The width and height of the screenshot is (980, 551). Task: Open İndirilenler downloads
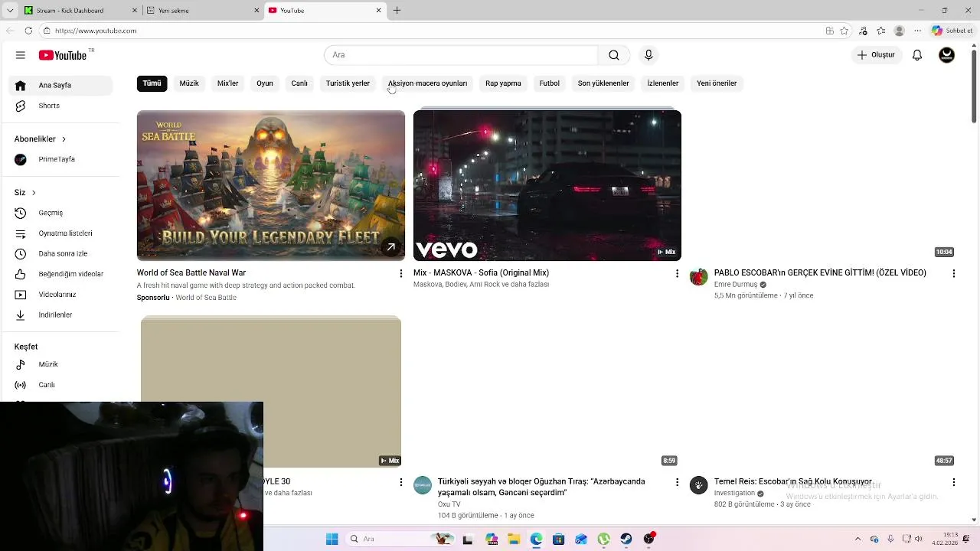coord(60,315)
